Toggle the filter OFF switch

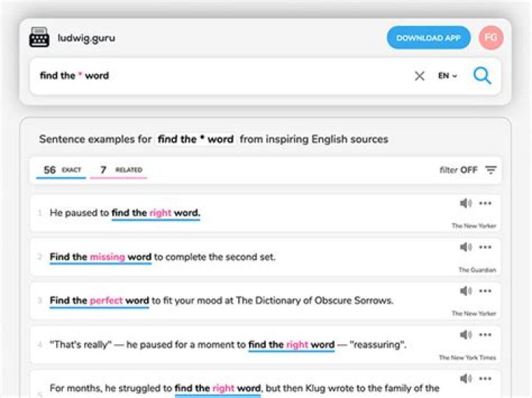click(459, 170)
